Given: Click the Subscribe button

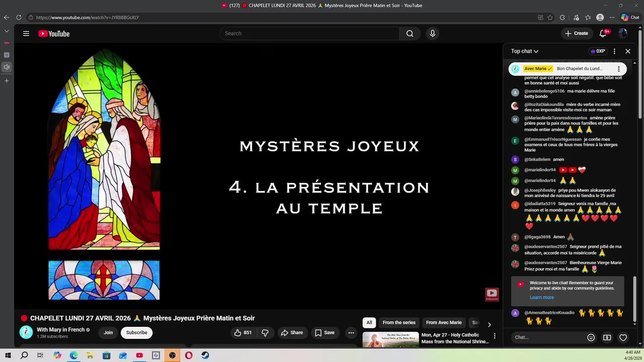Looking at the screenshot, I should pyautogui.click(x=137, y=332).
